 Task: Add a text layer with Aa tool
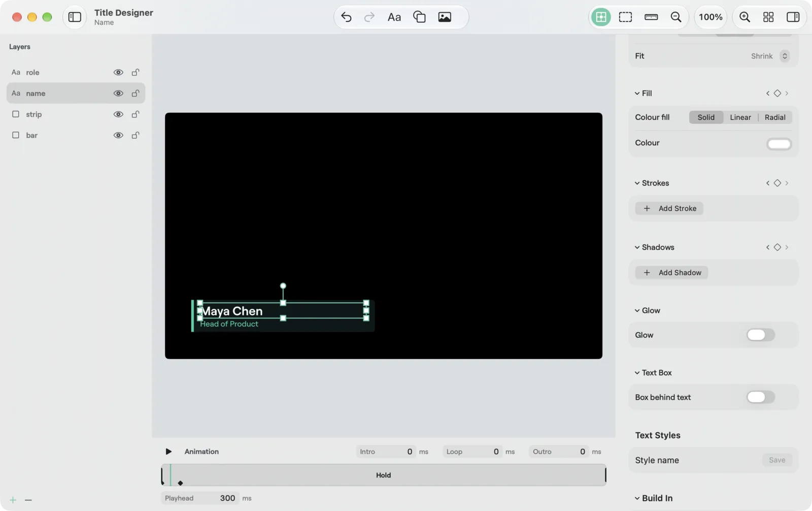coord(394,17)
